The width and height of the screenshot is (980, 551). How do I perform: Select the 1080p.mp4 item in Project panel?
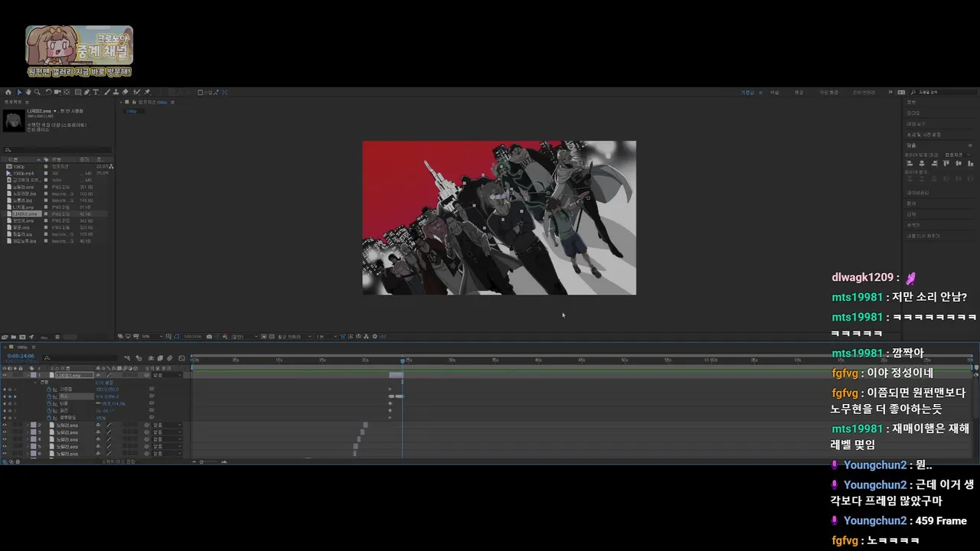[21, 173]
